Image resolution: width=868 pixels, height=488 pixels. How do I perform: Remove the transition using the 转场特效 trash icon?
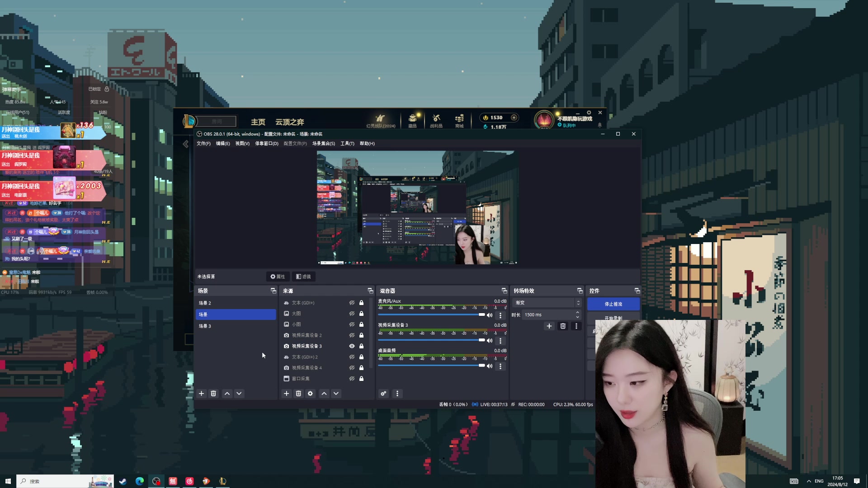point(563,326)
